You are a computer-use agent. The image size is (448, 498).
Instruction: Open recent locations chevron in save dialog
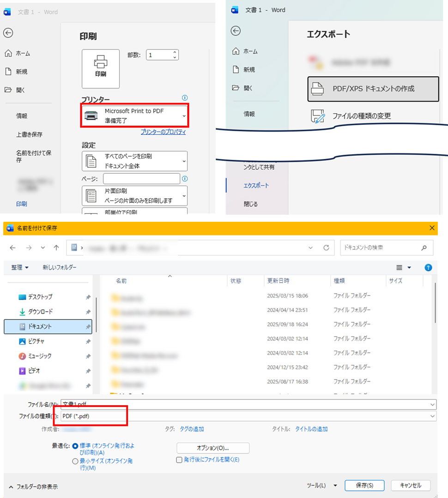(x=43, y=248)
